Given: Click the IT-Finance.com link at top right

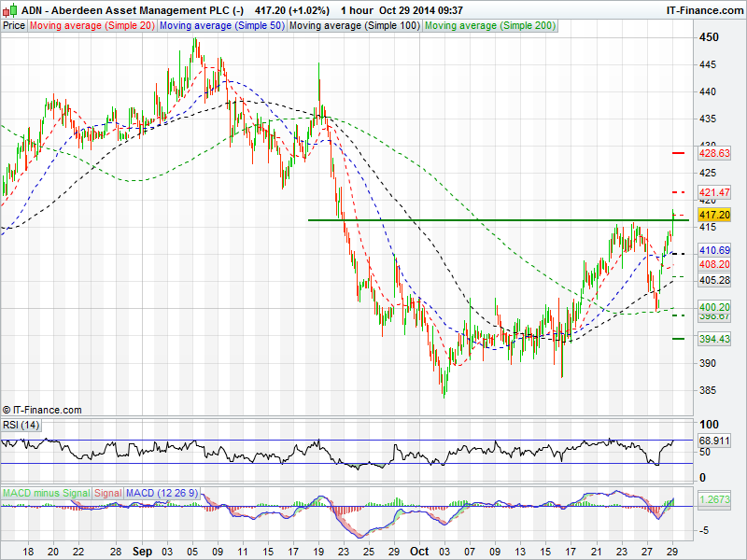Looking at the screenshot, I should [704, 10].
